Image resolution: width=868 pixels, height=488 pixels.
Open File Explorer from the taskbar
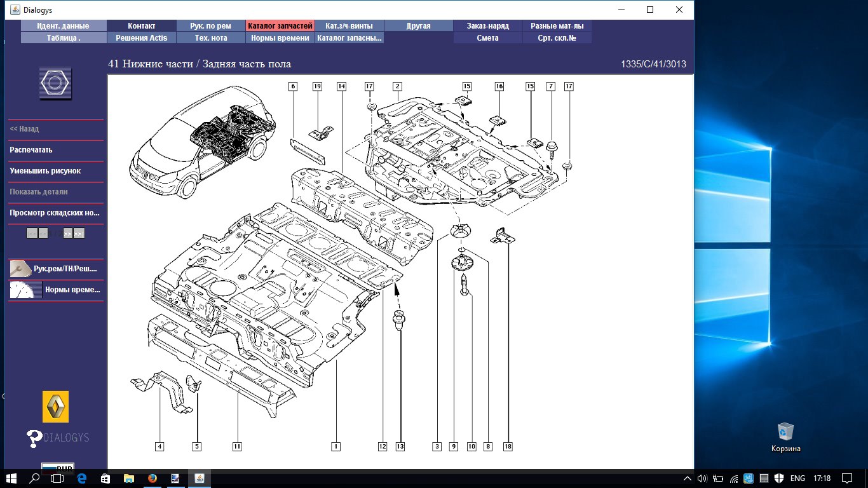(x=128, y=478)
